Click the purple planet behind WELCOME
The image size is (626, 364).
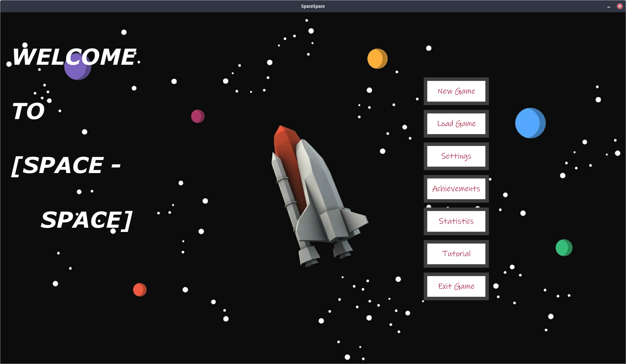[x=77, y=72]
